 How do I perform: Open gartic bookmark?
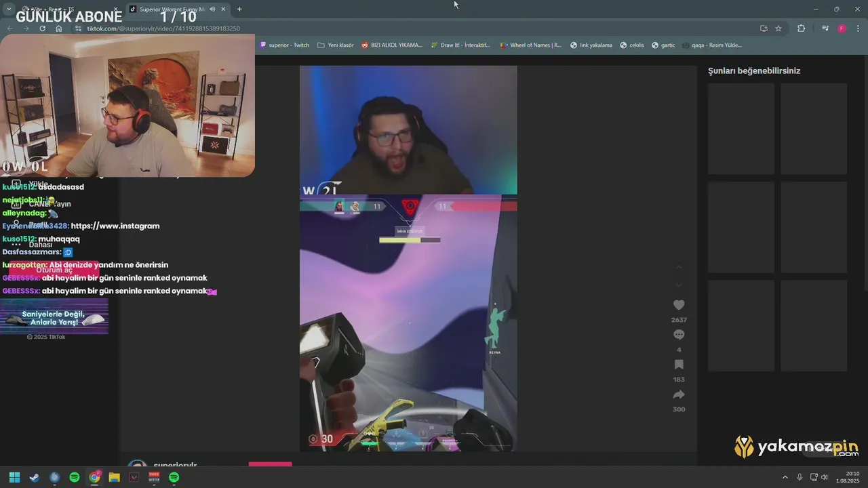663,45
